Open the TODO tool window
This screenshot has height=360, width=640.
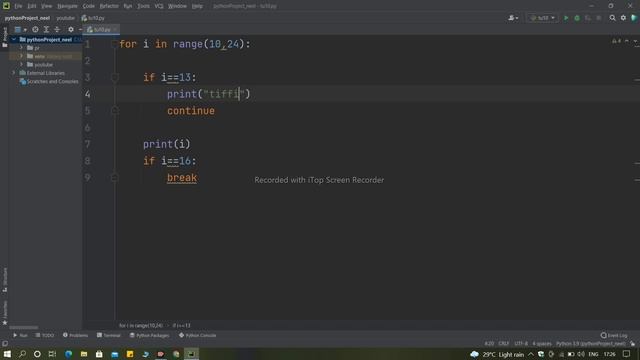tap(44, 336)
